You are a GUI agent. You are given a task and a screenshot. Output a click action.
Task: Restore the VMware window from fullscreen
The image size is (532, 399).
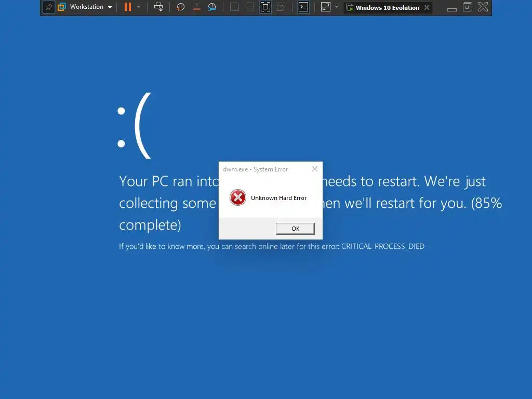coord(468,7)
